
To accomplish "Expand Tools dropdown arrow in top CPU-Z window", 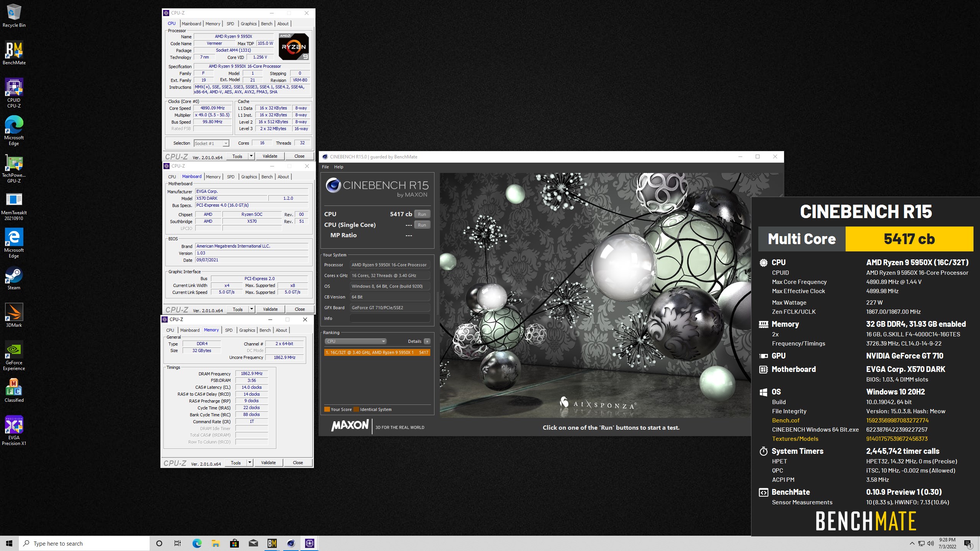I will (251, 156).
